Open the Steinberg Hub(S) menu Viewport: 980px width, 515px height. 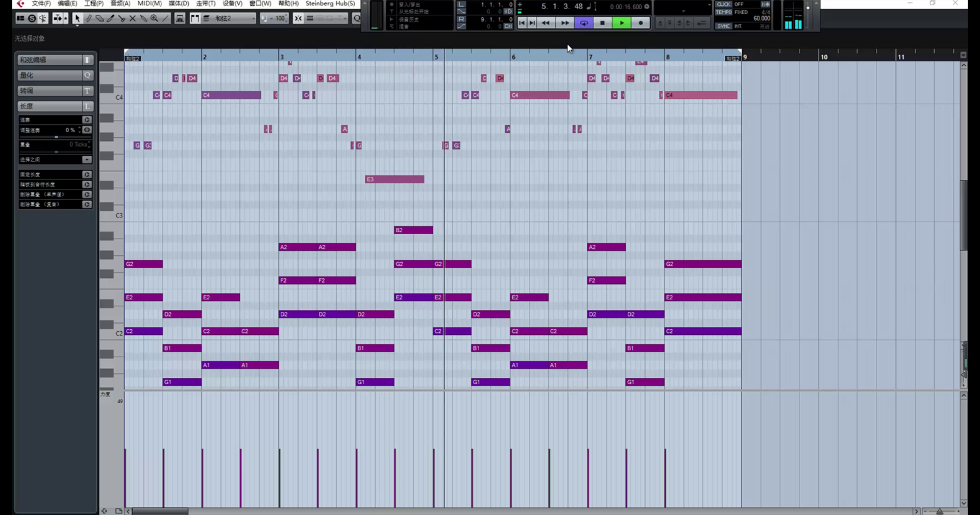[330, 4]
